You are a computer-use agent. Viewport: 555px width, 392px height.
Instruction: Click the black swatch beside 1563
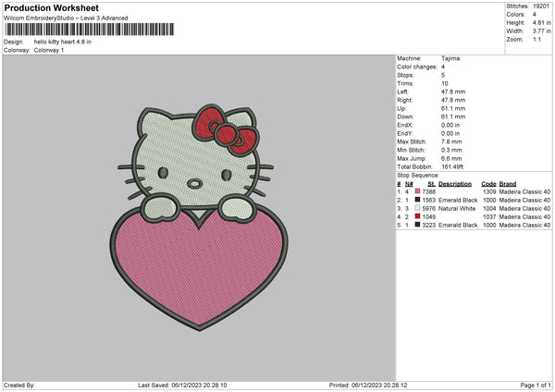coord(417,200)
